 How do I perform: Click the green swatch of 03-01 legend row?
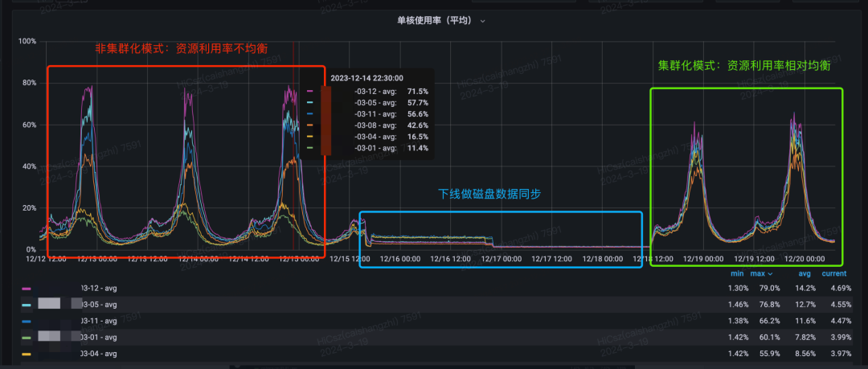pyautogui.click(x=26, y=338)
